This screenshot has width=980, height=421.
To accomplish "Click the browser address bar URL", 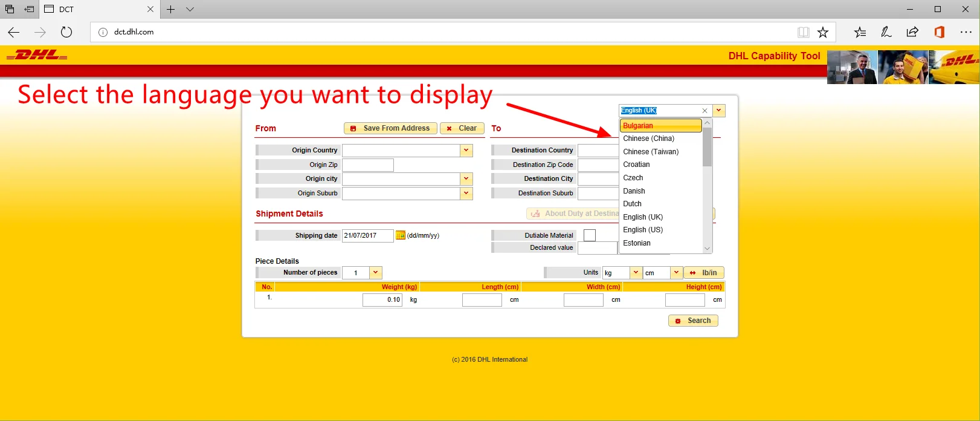I will 134,32.
